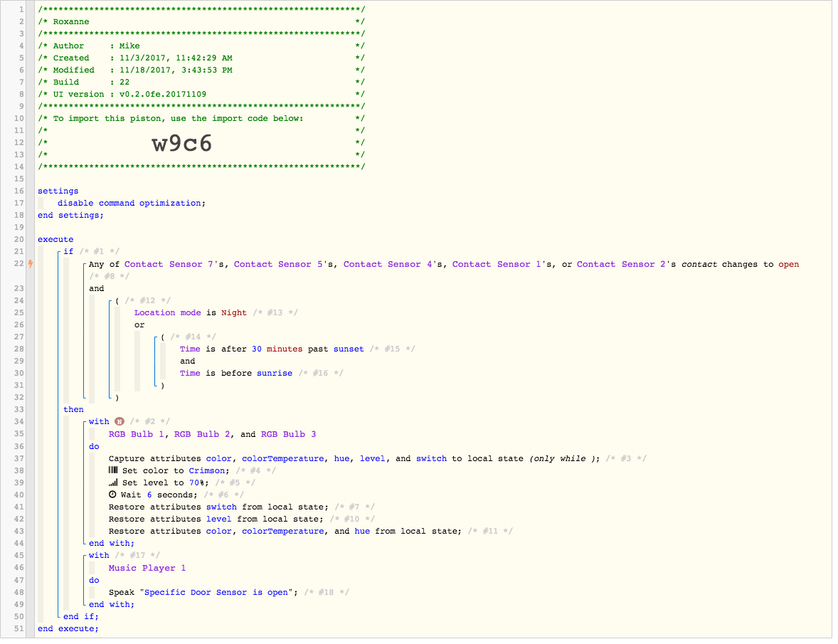838x644 pixels.
Task: Click the '30' minutes offset value
Action: [x=257, y=349]
